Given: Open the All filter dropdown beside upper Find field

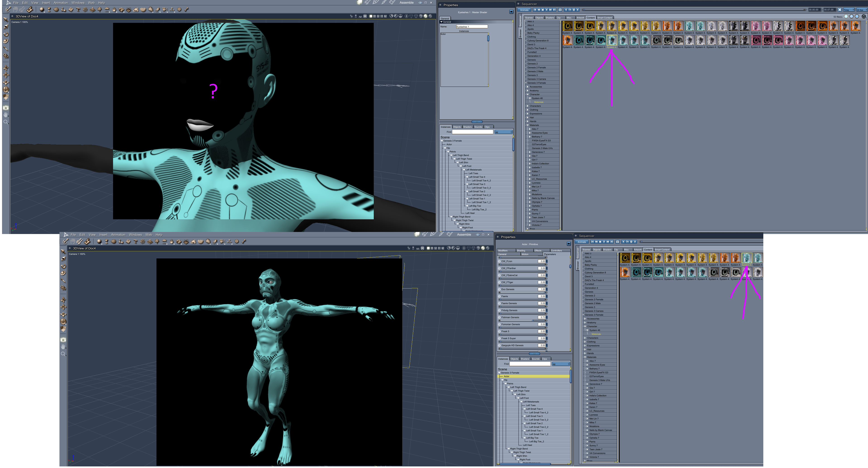Looking at the screenshot, I should pos(504,132).
